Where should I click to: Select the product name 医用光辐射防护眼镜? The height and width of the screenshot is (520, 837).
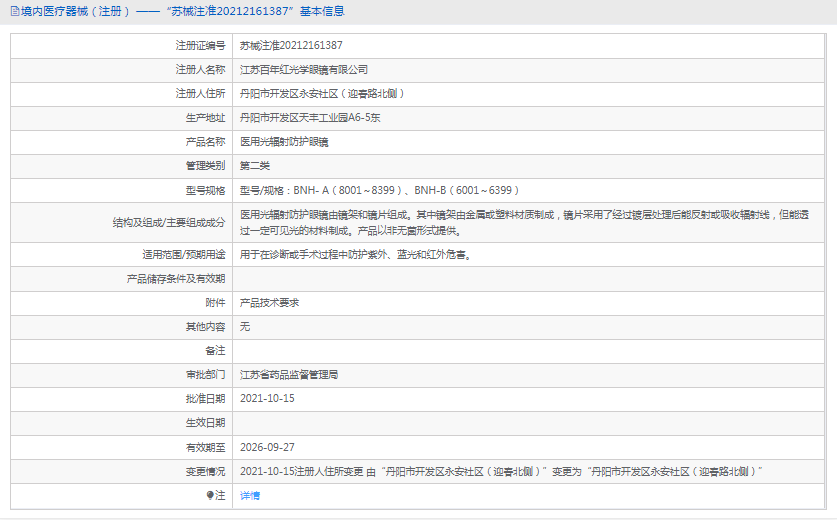(284, 142)
